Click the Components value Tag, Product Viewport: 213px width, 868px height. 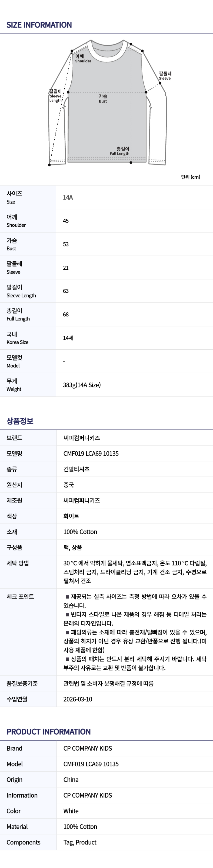pyautogui.click(x=80, y=842)
